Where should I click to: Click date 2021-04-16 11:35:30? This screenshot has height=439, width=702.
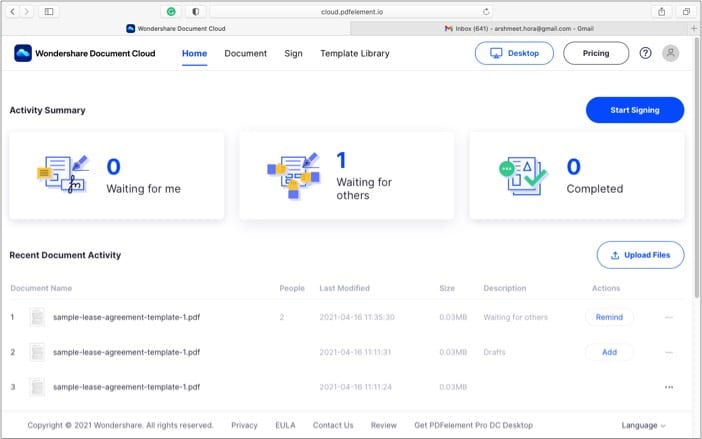357,317
